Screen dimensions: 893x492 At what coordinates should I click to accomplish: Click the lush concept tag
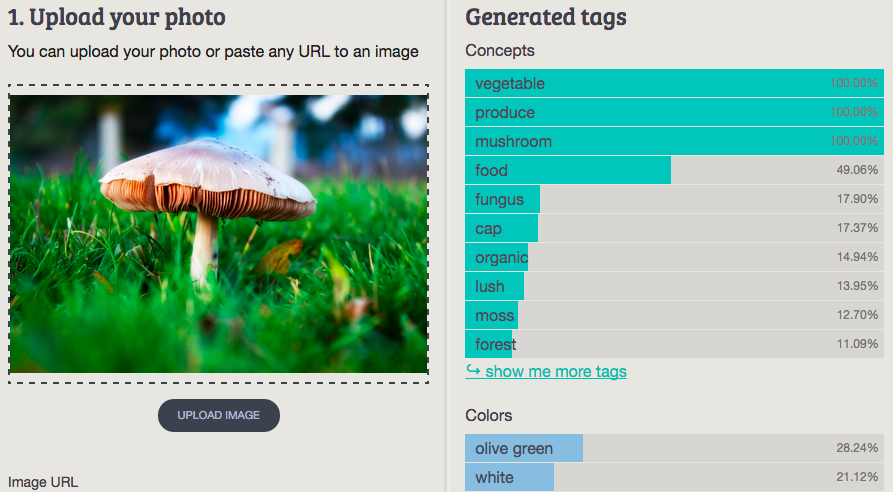tap(490, 287)
